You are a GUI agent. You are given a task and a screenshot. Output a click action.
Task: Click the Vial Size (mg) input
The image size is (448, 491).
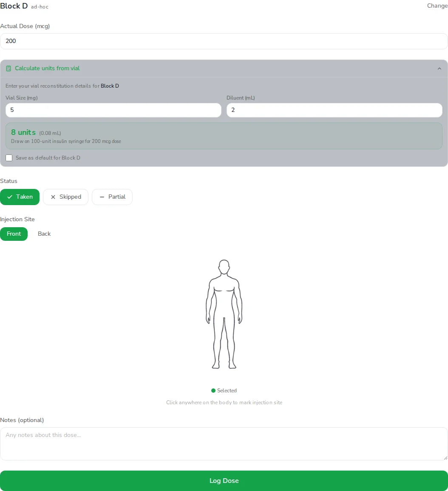(x=113, y=110)
